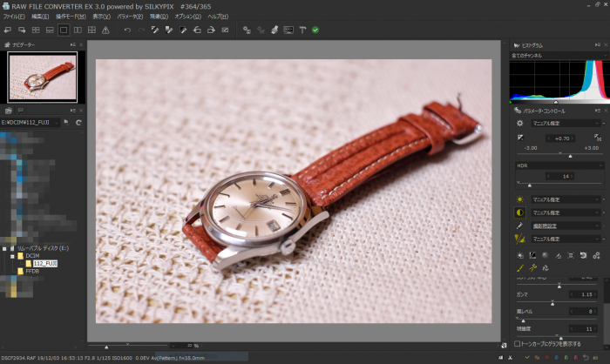Open the File menu
The image size is (610, 364).
point(14,17)
